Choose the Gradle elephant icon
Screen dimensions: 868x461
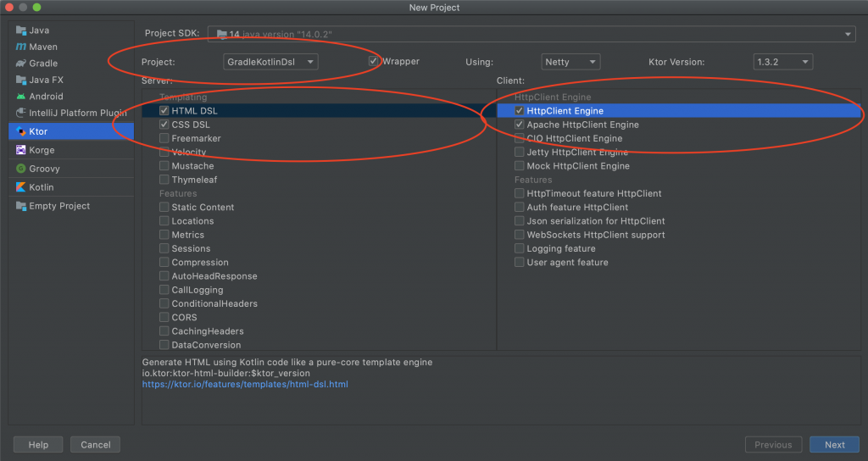click(x=21, y=63)
